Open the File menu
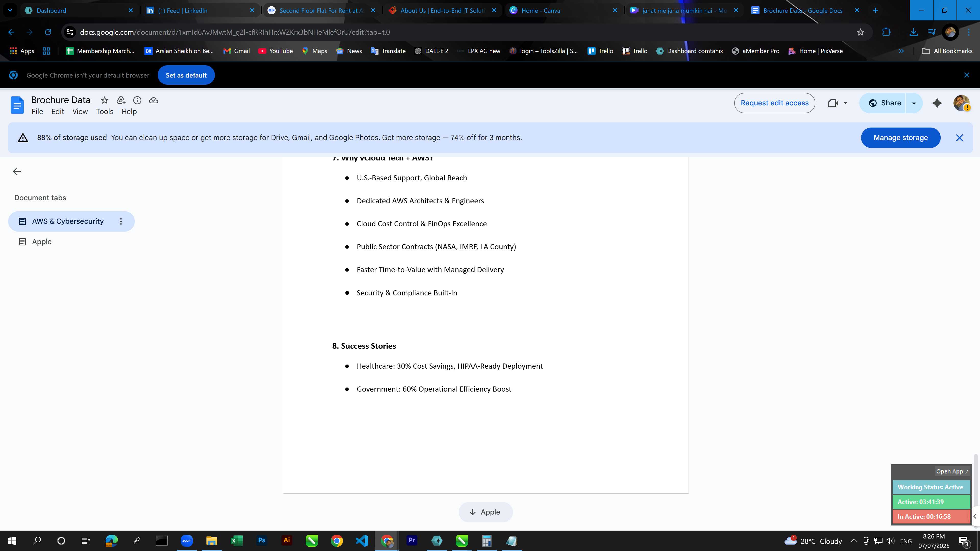The image size is (980, 551). (x=37, y=112)
